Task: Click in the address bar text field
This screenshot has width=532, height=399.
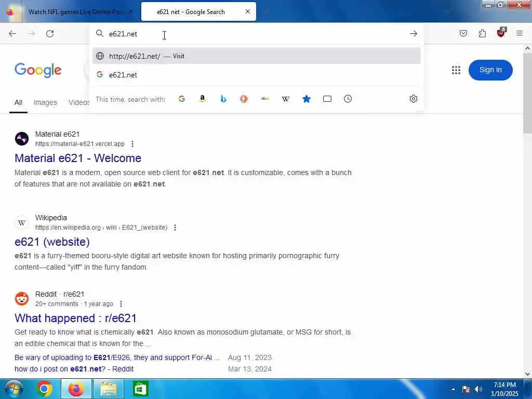Action: [x=257, y=34]
